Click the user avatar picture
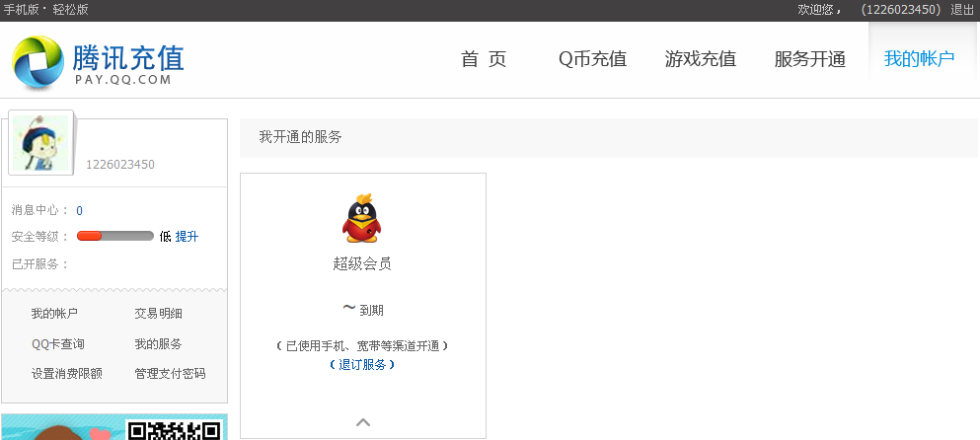Image resolution: width=980 pixels, height=440 pixels. coord(40,144)
